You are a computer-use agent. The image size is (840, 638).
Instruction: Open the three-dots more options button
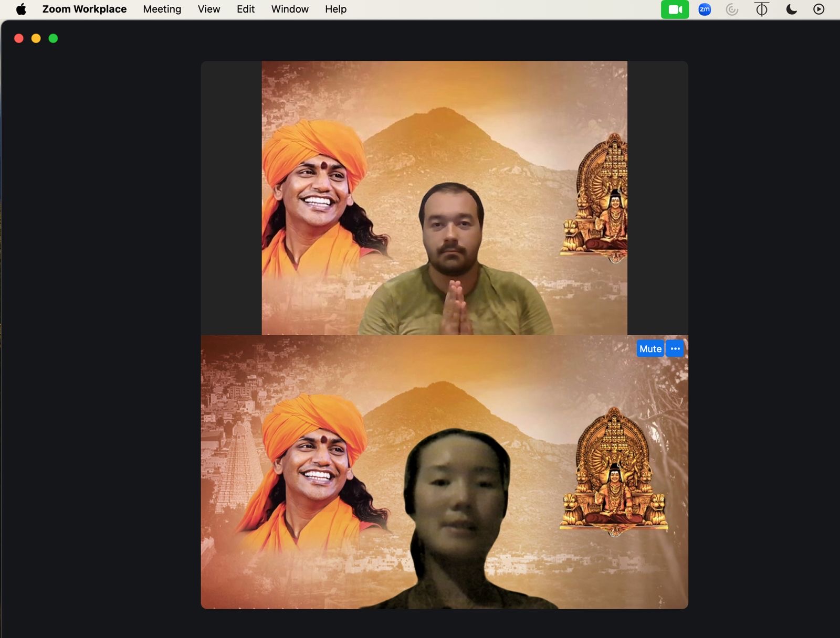click(x=675, y=349)
